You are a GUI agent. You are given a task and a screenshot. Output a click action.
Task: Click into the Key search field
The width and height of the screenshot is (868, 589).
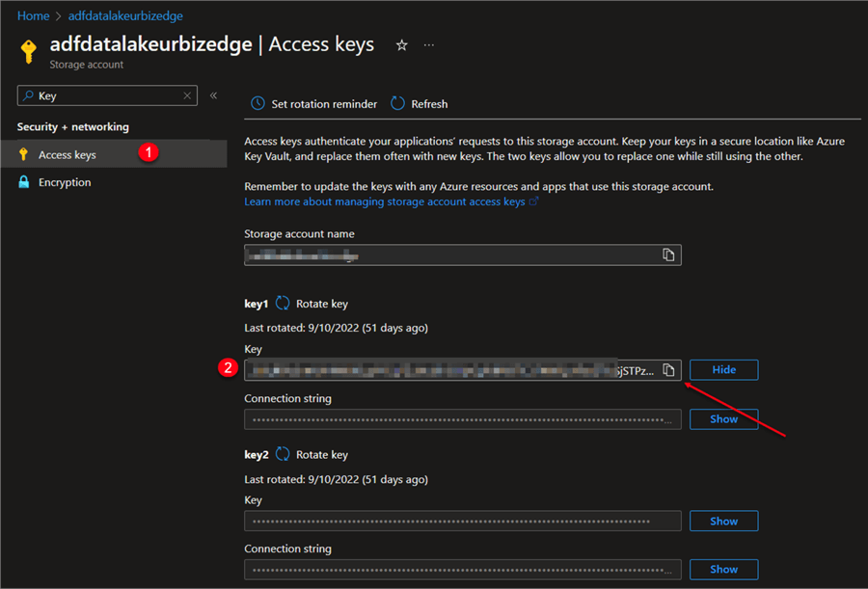point(106,96)
